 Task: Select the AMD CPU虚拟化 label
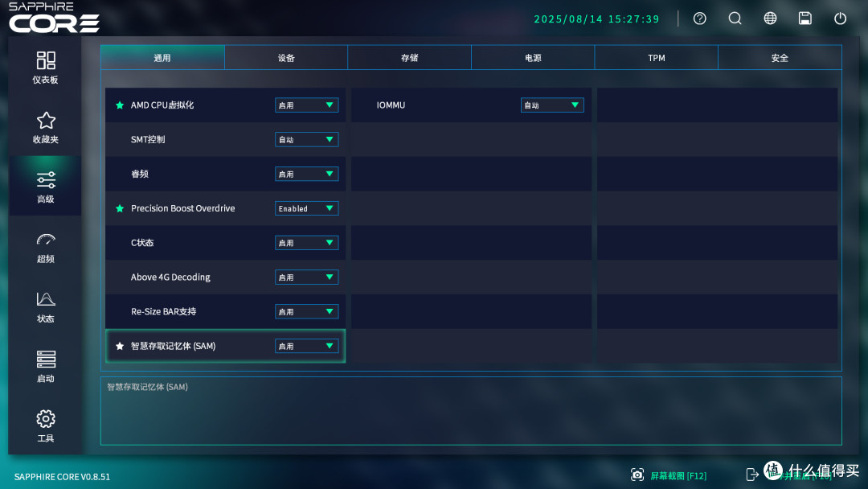[162, 105]
